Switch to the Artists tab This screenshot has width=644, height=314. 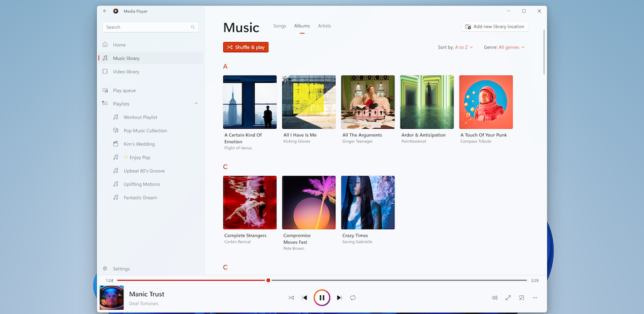[325, 26]
